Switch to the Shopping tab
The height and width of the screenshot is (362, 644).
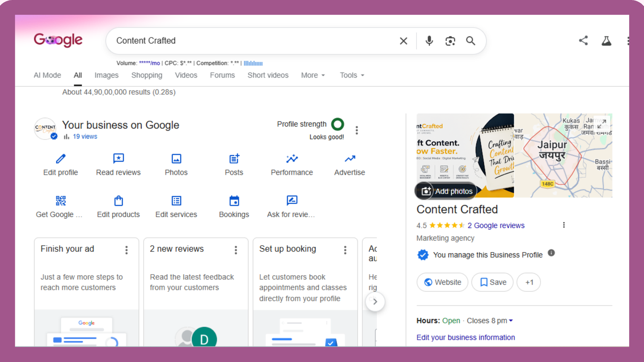[147, 75]
